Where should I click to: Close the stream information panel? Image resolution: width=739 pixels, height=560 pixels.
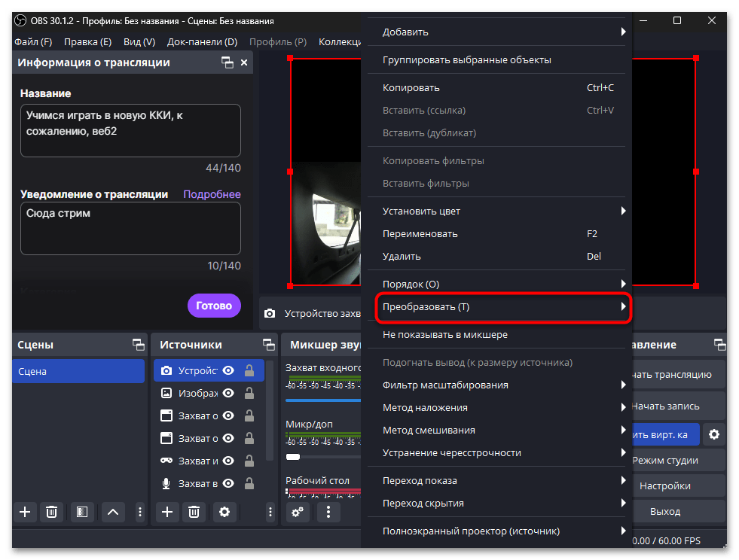[243, 62]
